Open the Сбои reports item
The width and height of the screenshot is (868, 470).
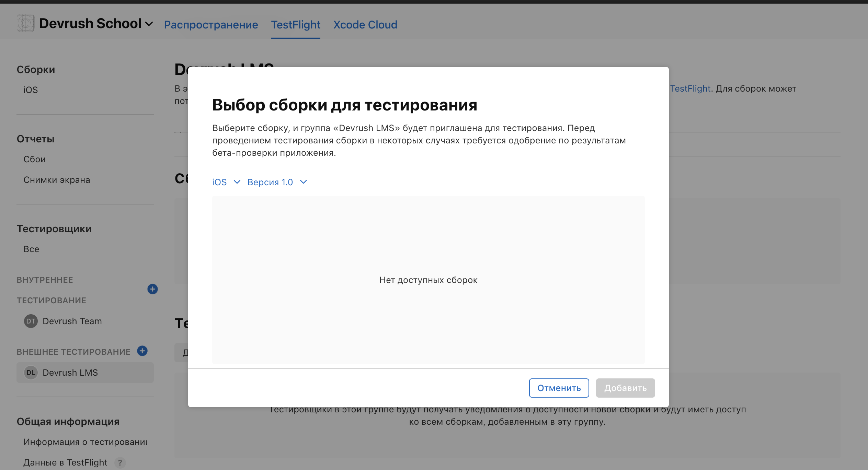point(34,159)
